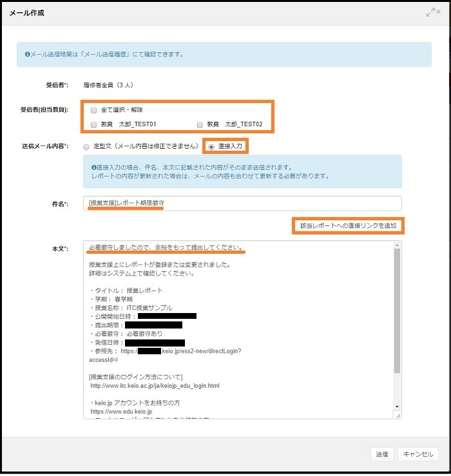Click the resize handle of the 本文 text area
Image resolution: width=451 pixels, height=476 pixels.
tap(398, 415)
